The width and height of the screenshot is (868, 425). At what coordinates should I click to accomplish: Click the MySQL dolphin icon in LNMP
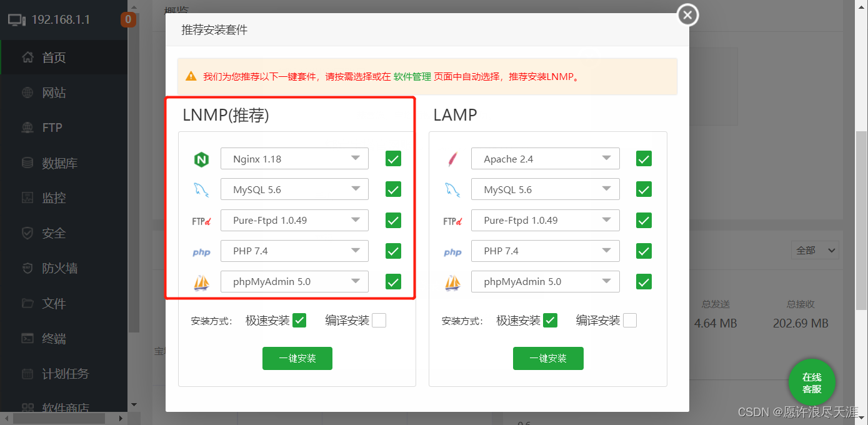tap(201, 190)
